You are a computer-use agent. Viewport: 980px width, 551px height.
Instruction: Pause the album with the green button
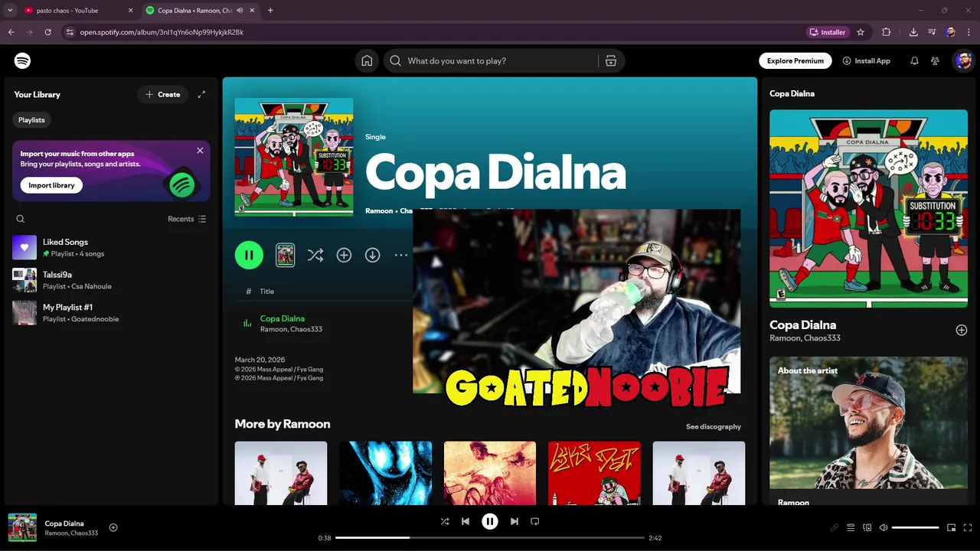pyautogui.click(x=249, y=255)
